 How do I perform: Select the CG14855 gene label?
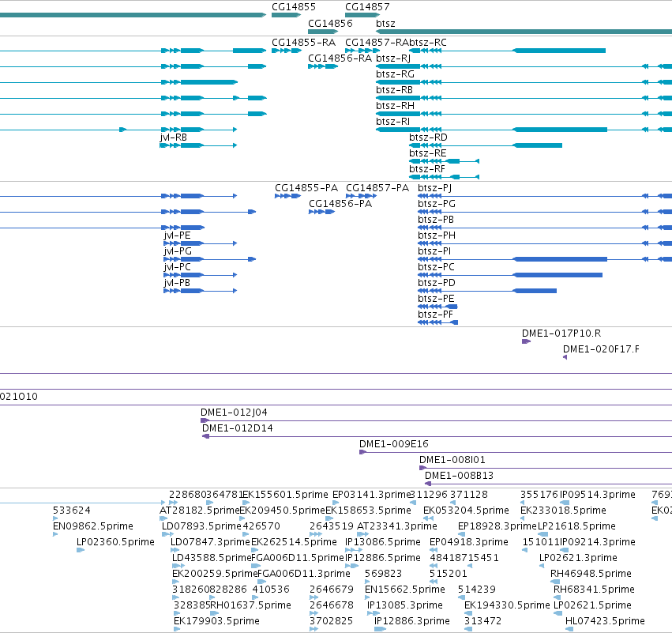pos(294,7)
